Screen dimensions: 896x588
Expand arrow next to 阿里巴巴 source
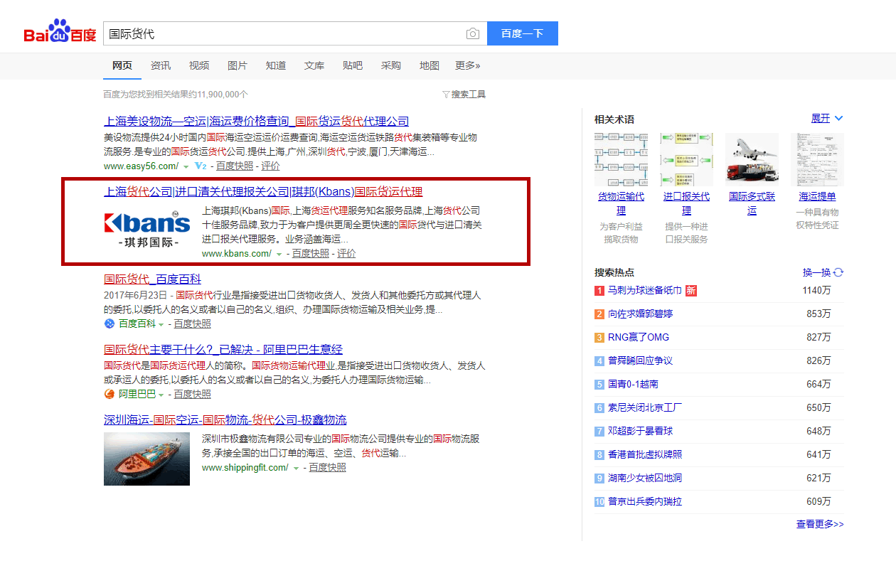point(161,395)
